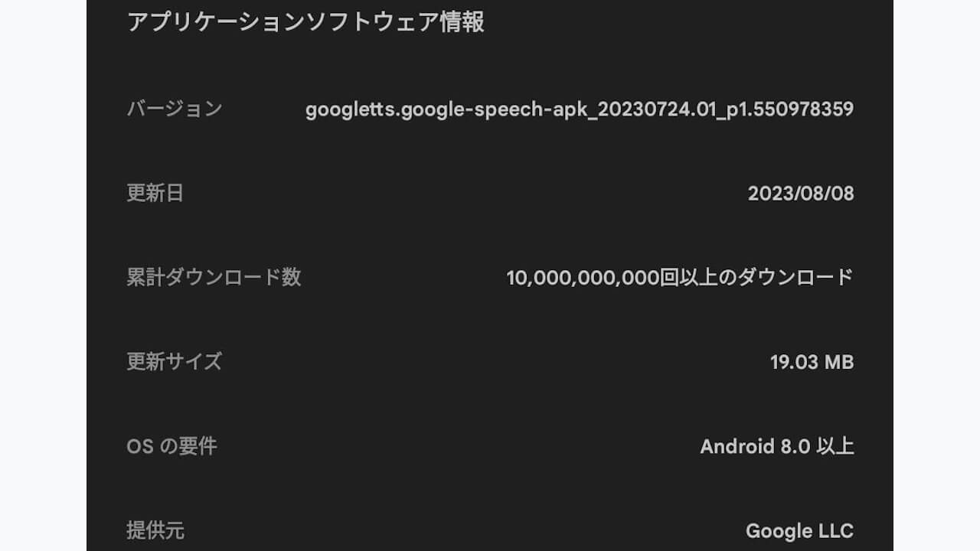Screen dimensions: 980x551
Task: Open the Google LLC provider link
Action: click(x=800, y=530)
